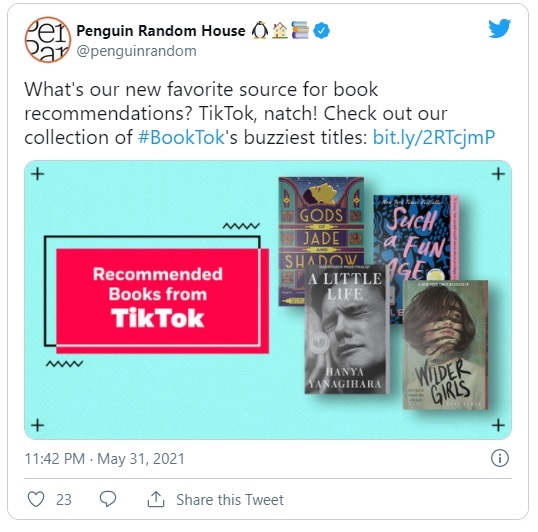Open Penguin Random House profile avatar
Screen dimensions: 538x532
pyautogui.click(x=48, y=39)
